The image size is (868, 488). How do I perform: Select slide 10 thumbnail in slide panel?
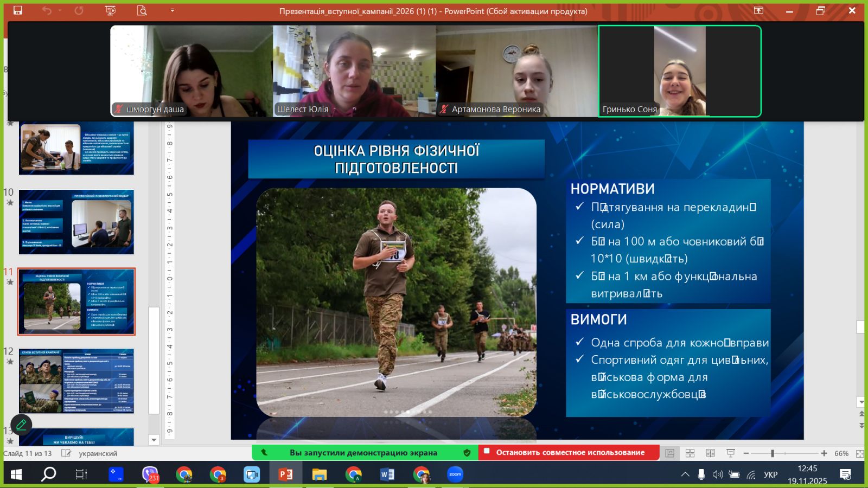pyautogui.click(x=76, y=222)
